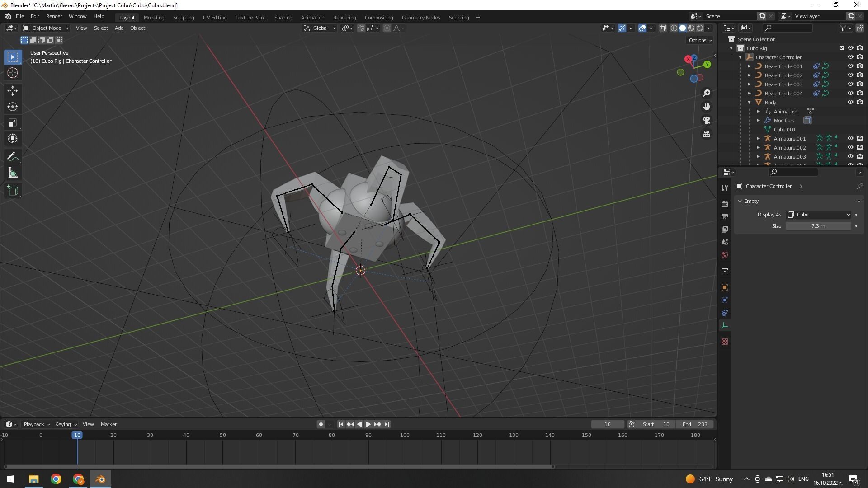This screenshot has height=488, width=868.
Task: Click the pan view hand icon
Action: tap(707, 107)
